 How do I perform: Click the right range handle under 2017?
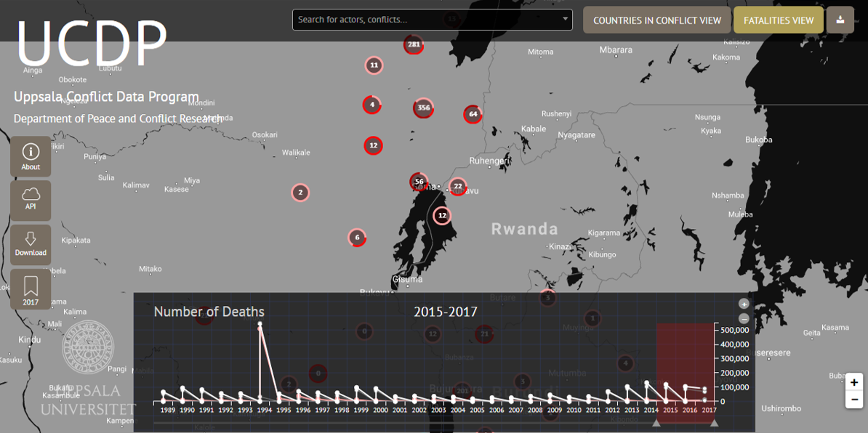[x=714, y=423]
